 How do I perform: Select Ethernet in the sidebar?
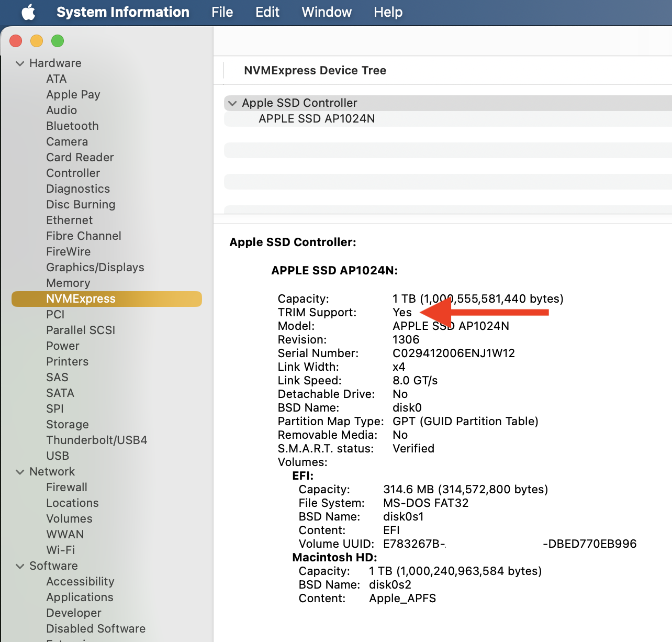coord(70,220)
